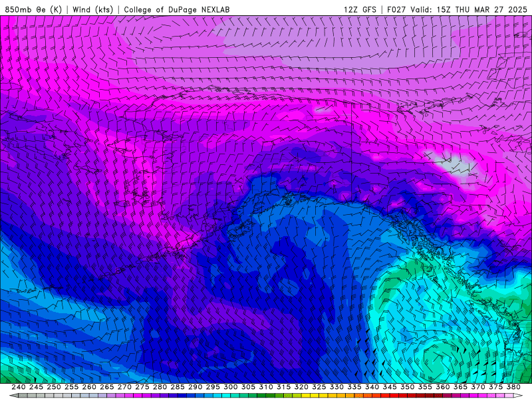Click the 325 color scale label
The width and height of the screenshot is (532, 399).
tap(319, 387)
